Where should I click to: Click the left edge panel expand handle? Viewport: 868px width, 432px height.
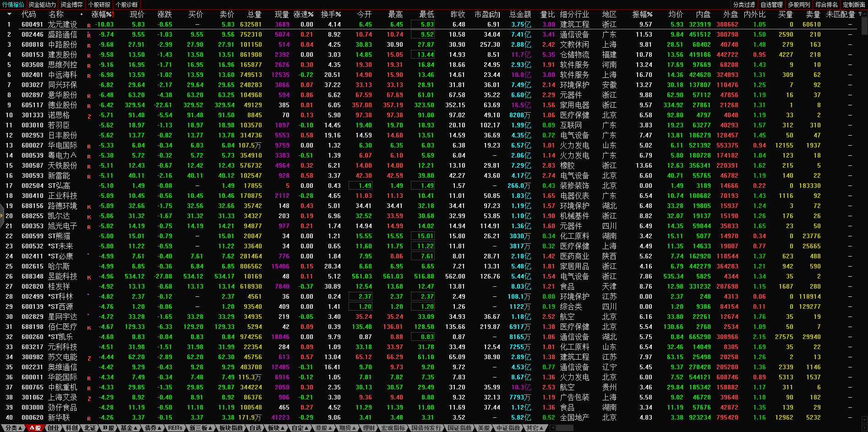pos(2,220)
